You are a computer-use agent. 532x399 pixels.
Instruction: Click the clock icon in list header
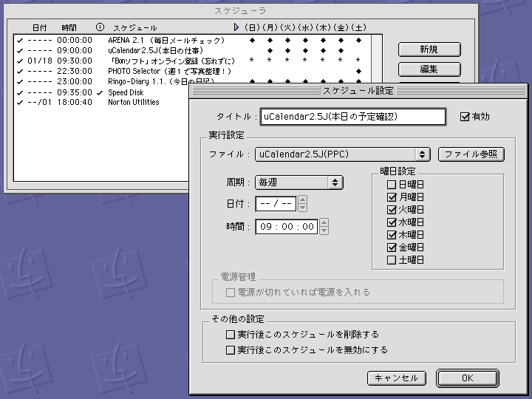point(100,27)
